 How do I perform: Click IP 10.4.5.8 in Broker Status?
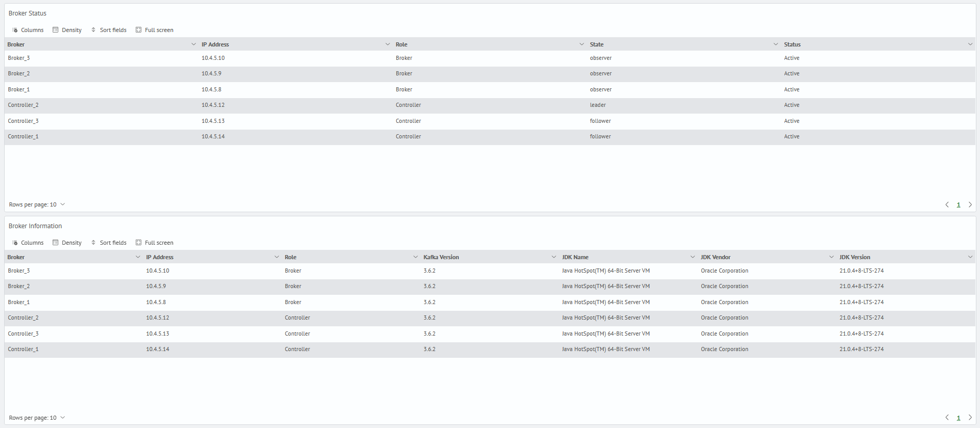212,89
